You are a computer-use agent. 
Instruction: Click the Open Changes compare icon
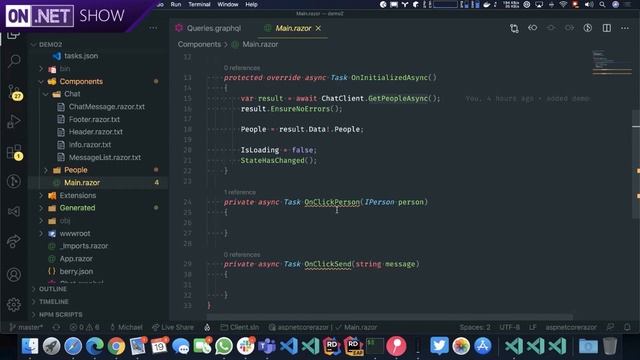pyautogui.click(x=514, y=28)
